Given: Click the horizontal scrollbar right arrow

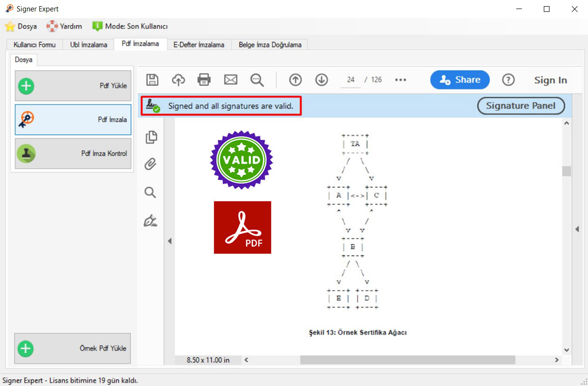Looking at the screenshot, I should click(x=557, y=360).
